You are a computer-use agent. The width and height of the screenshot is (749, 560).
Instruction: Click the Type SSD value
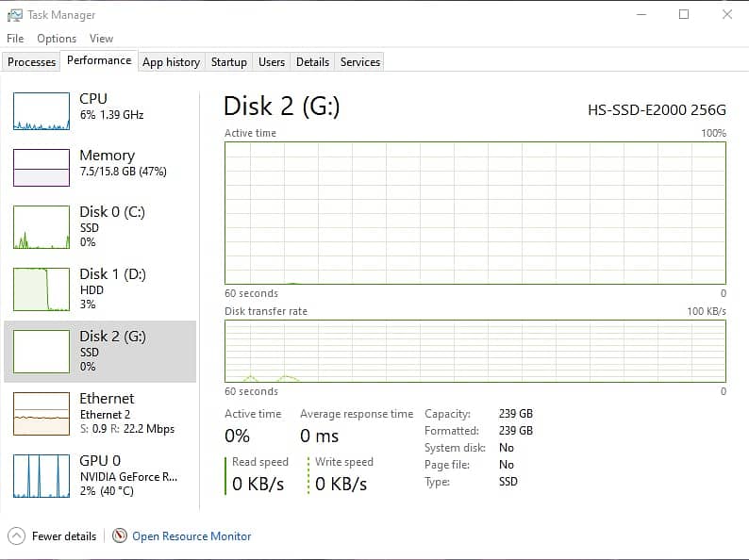point(508,481)
